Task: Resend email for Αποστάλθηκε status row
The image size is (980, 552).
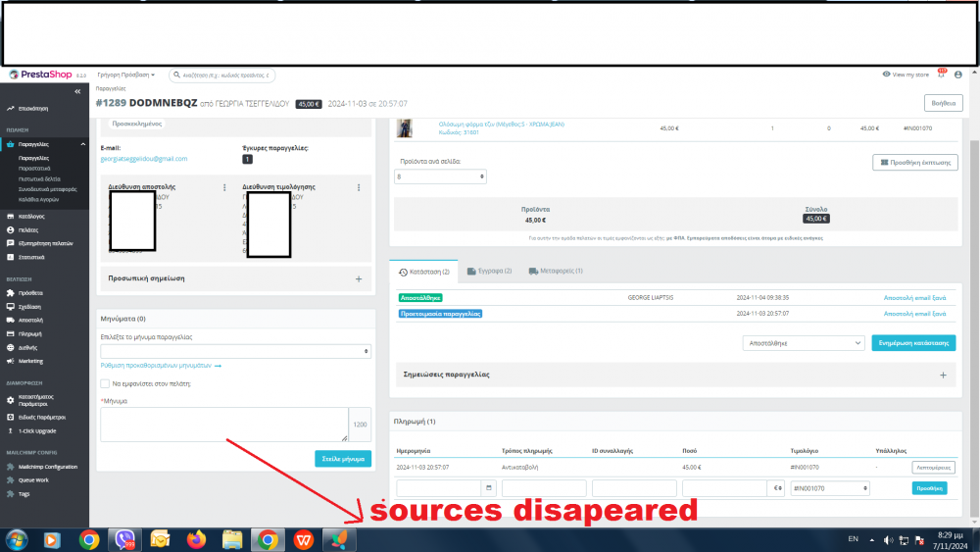Action: (x=914, y=298)
